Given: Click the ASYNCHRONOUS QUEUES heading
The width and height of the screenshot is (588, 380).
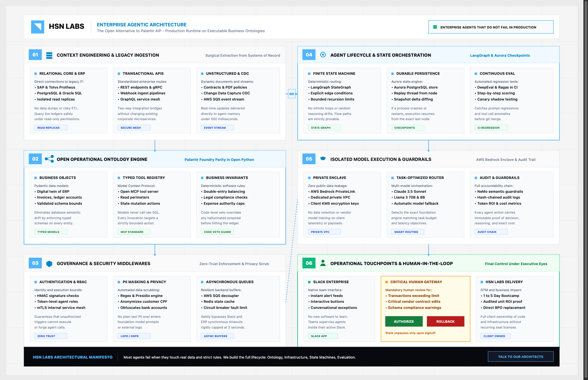Looking at the screenshot, I should pos(230,282).
